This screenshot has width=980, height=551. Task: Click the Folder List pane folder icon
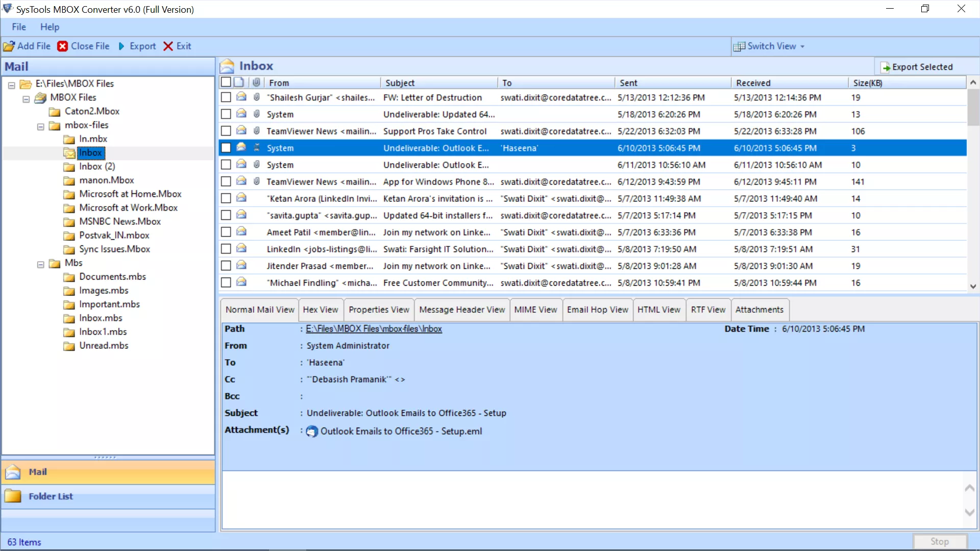13,496
